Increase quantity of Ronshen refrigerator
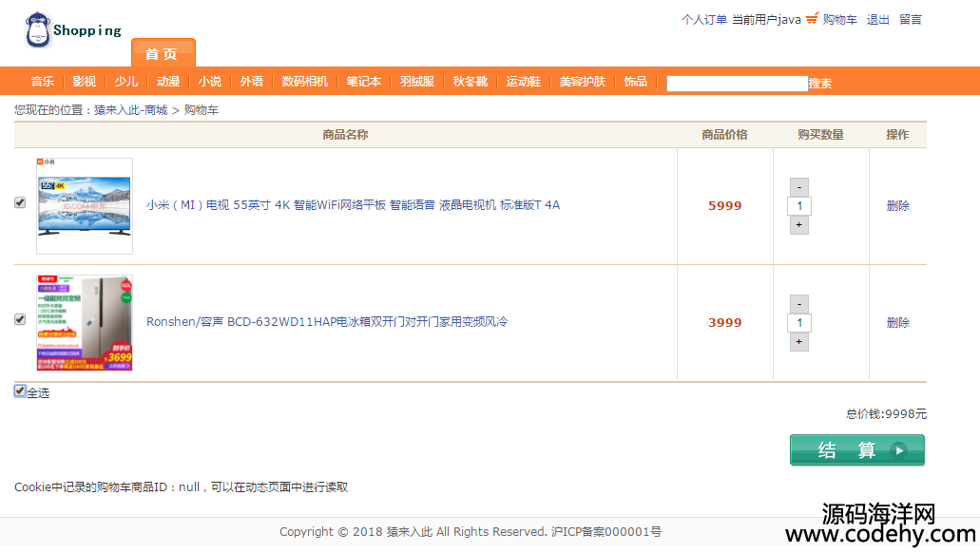This screenshot has width=980, height=553. (x=799, y=342)
